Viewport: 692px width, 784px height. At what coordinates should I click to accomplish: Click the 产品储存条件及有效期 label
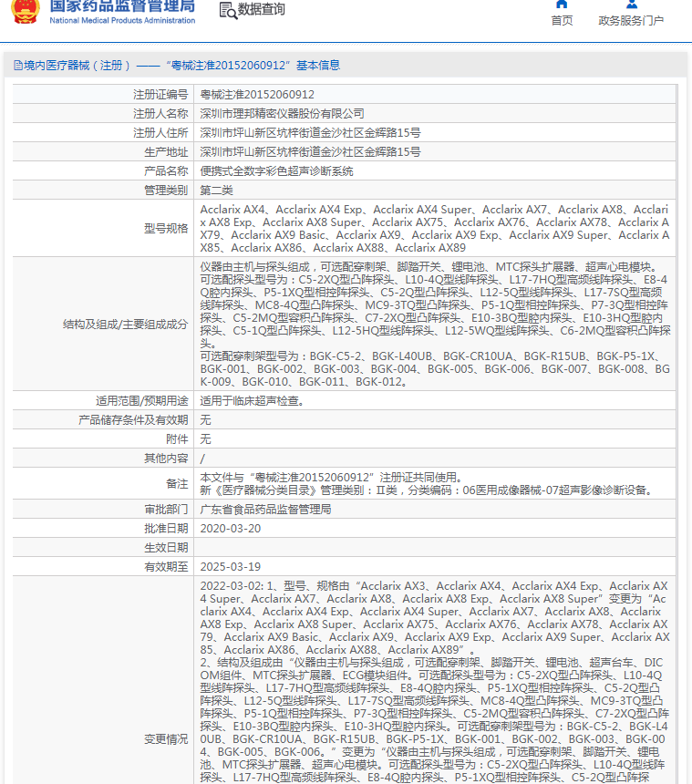(x=133, y=420)
